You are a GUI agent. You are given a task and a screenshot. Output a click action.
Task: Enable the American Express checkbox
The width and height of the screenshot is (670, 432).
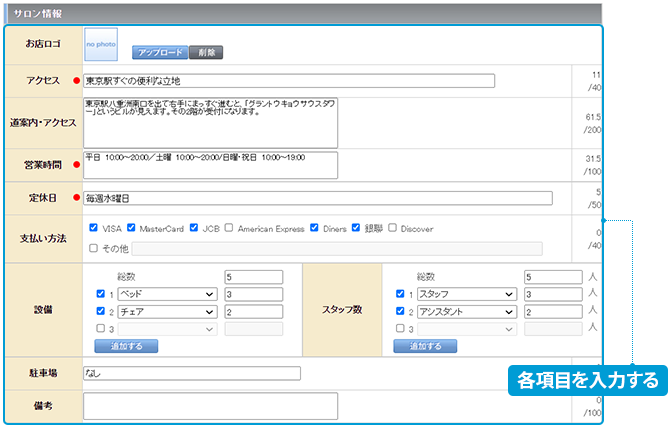coord(230,228)
